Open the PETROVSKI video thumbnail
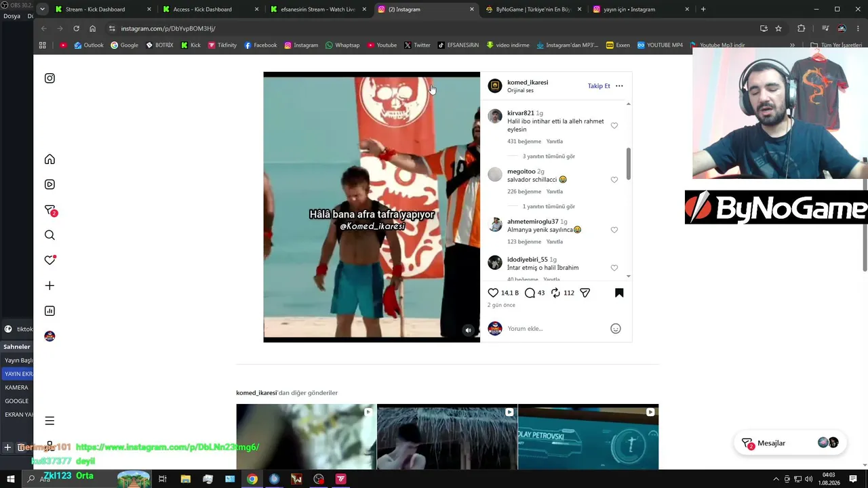This screenshot has width=868, height=488. (588, 437)
